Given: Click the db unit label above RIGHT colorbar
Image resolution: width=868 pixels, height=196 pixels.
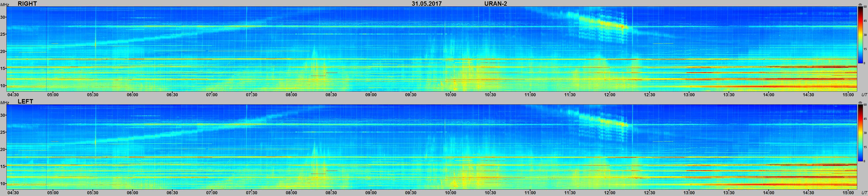Looking at the screenshot, I should 860,4.
